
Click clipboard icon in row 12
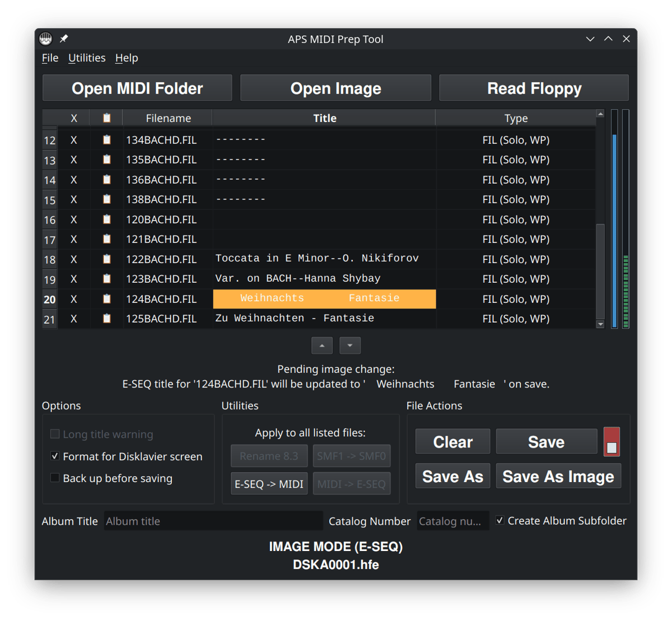point(106,139)
